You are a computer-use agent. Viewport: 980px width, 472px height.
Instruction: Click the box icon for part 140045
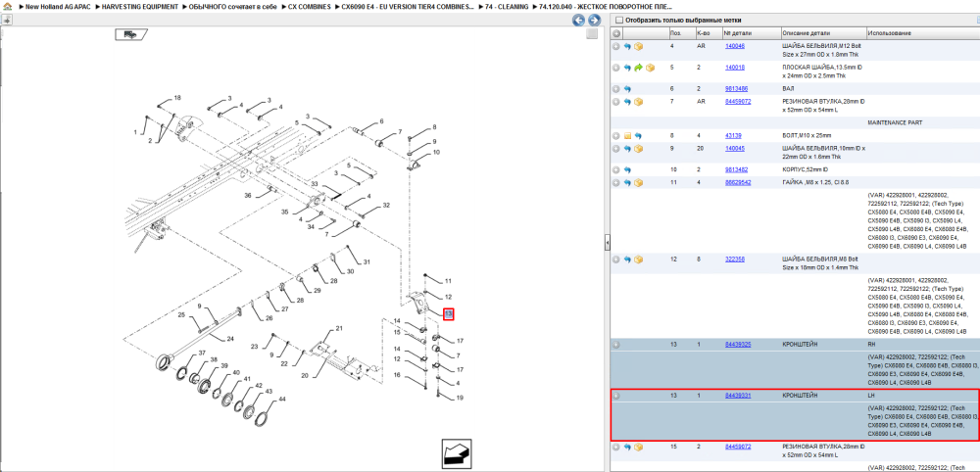point(639,149)
